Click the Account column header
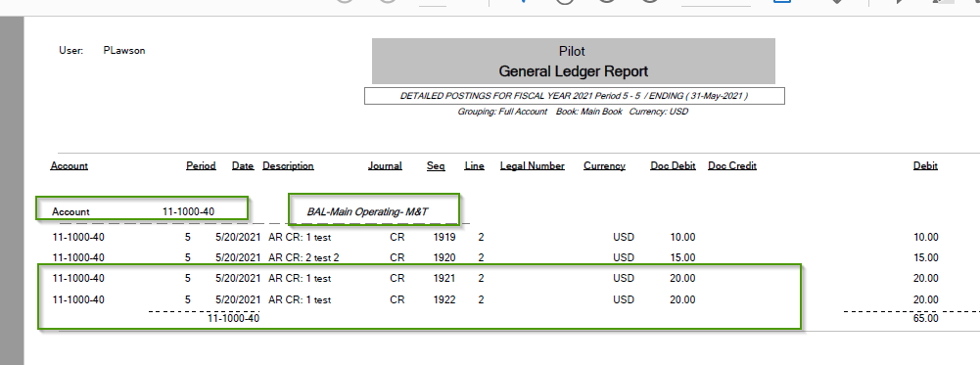Screen dimensions: 980x365 pyautogui.click(x=69, y=165)
